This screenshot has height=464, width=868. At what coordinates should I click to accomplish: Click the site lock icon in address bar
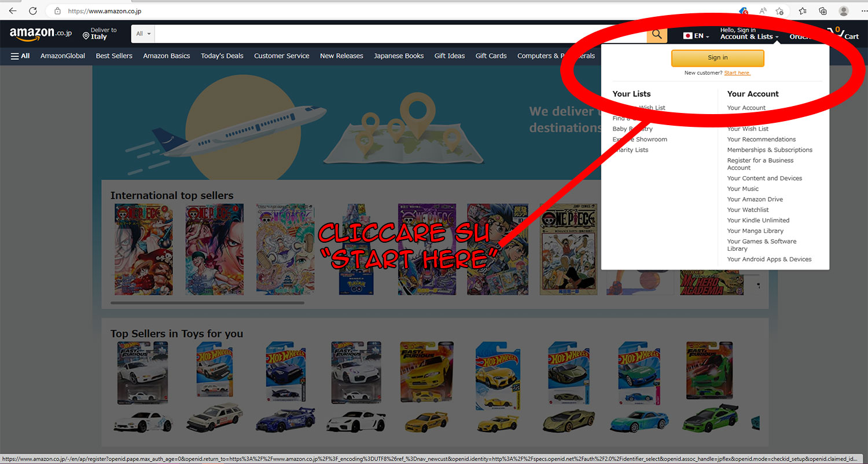point(57,11)
